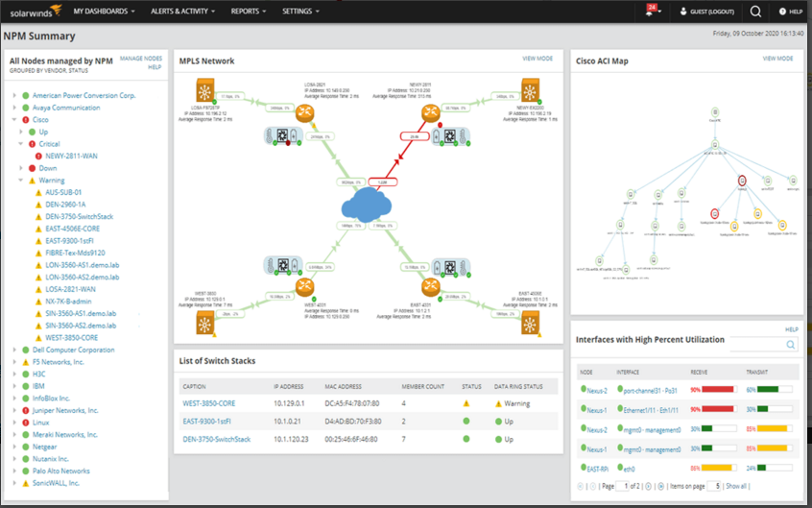Click the NEWY-2811 router icon on the MPLS map

click(x=430, y=113)
